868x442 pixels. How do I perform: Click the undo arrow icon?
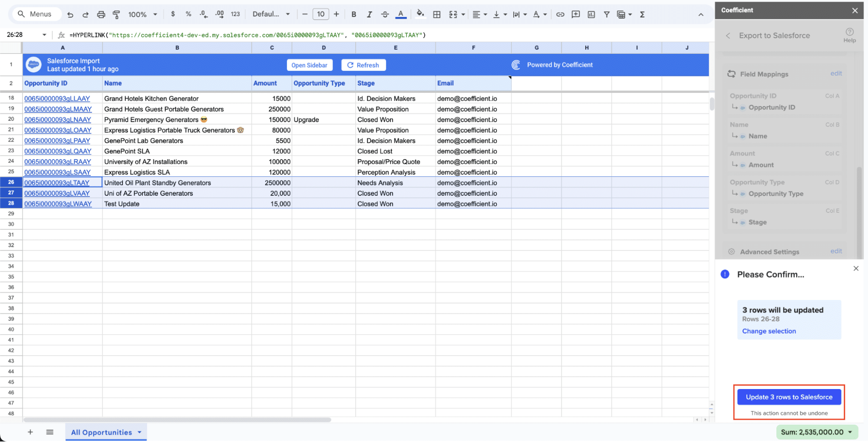click(x=70, y=14)
